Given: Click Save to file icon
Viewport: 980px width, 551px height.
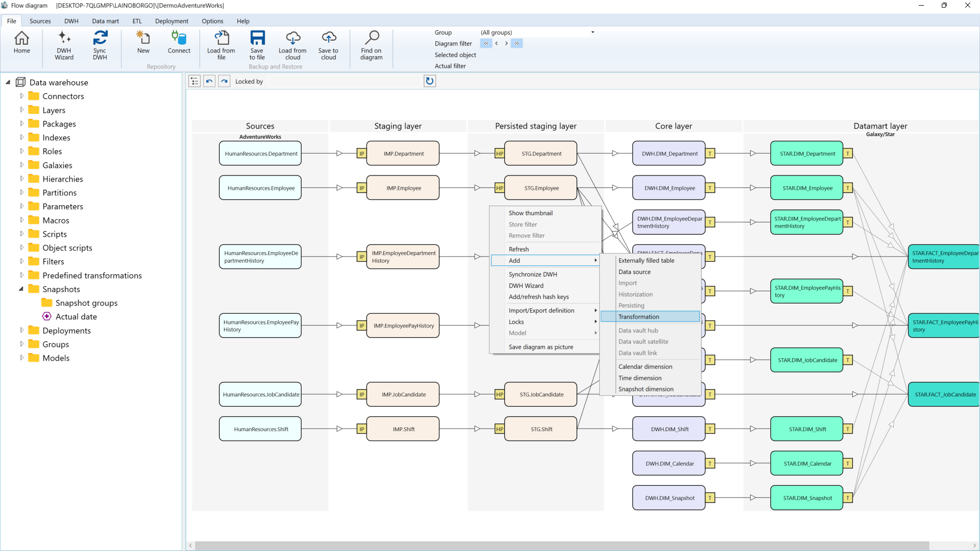Looking at the screenshot, I should pos(257,45).
